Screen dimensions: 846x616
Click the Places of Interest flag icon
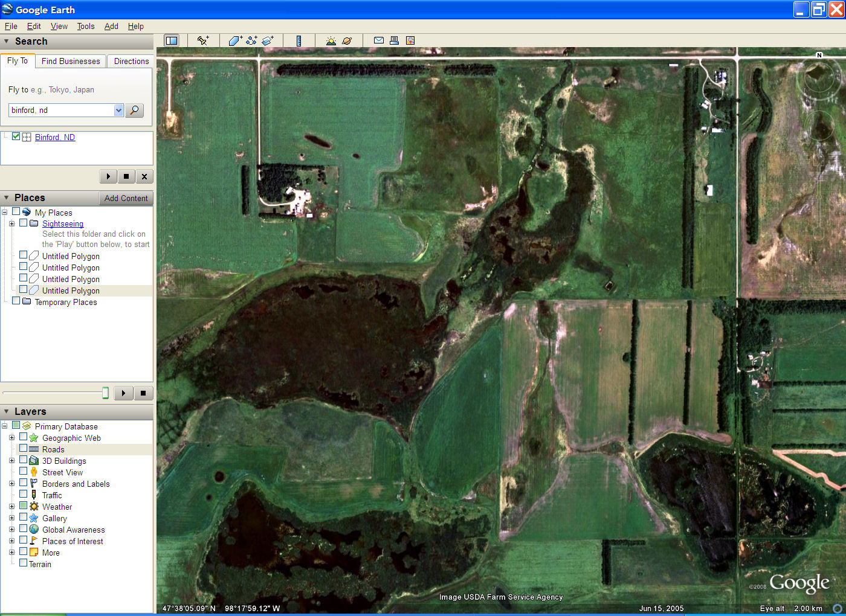pos(34,541)
